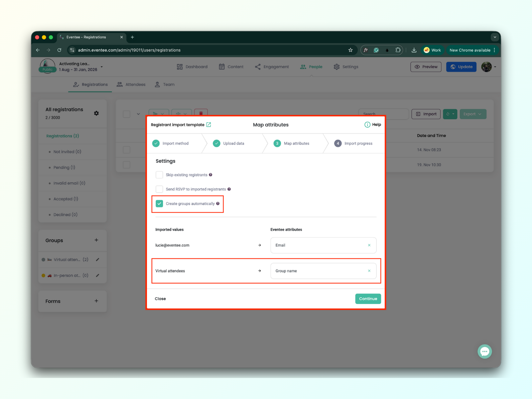This screenshot has height=399, width=532.
Task: Add a new group with the plus icon
Action: pos(96,240)
